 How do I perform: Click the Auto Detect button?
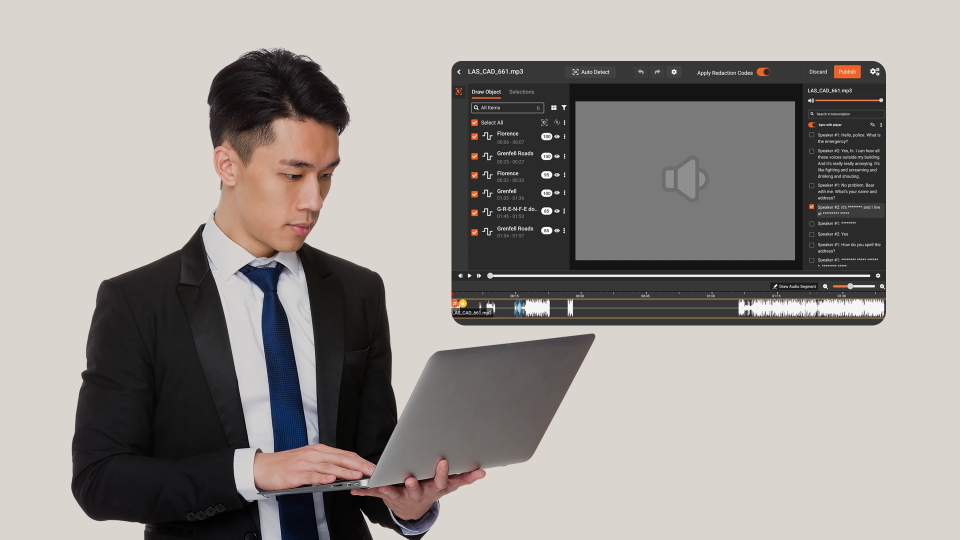point(590,72)
